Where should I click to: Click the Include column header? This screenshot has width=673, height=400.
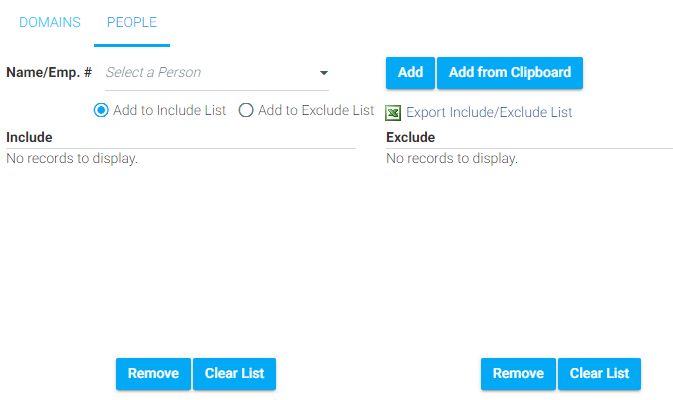tap(29, 137)
